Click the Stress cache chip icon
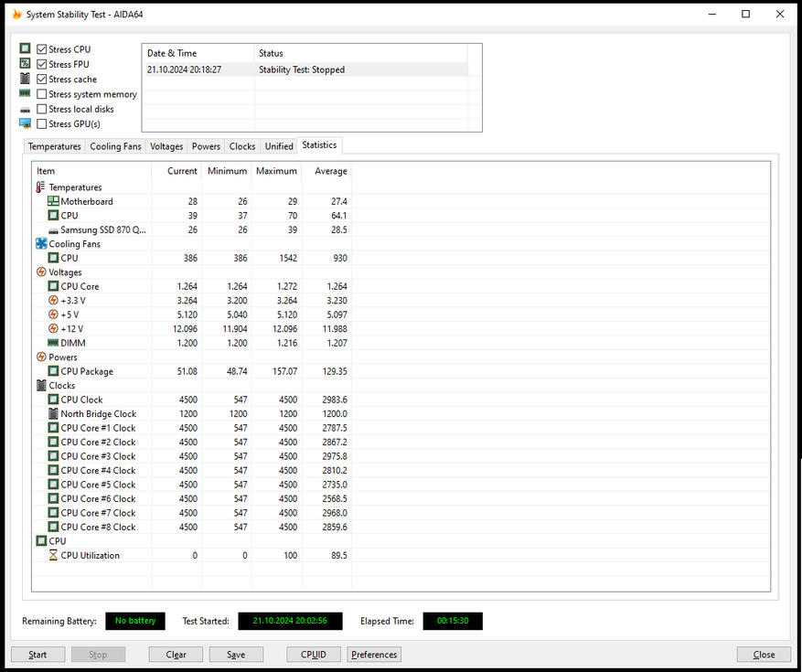Screen dimensions: 802x672 [x=25, y=79]
